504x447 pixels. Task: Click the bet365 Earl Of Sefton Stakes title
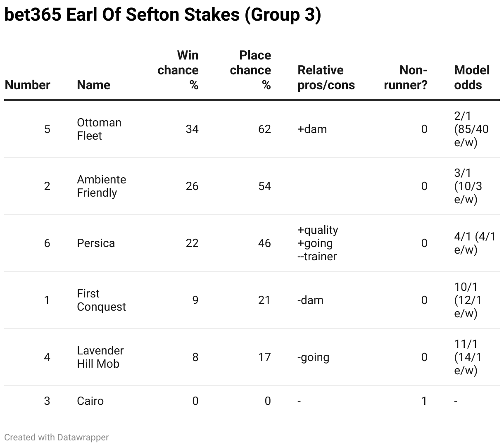coord(162,15)
